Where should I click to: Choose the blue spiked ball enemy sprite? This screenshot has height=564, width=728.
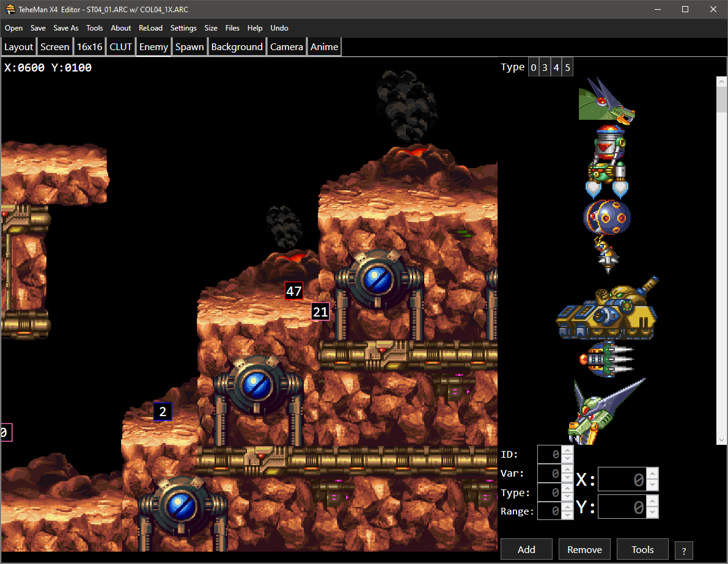(x=607, y=218)
